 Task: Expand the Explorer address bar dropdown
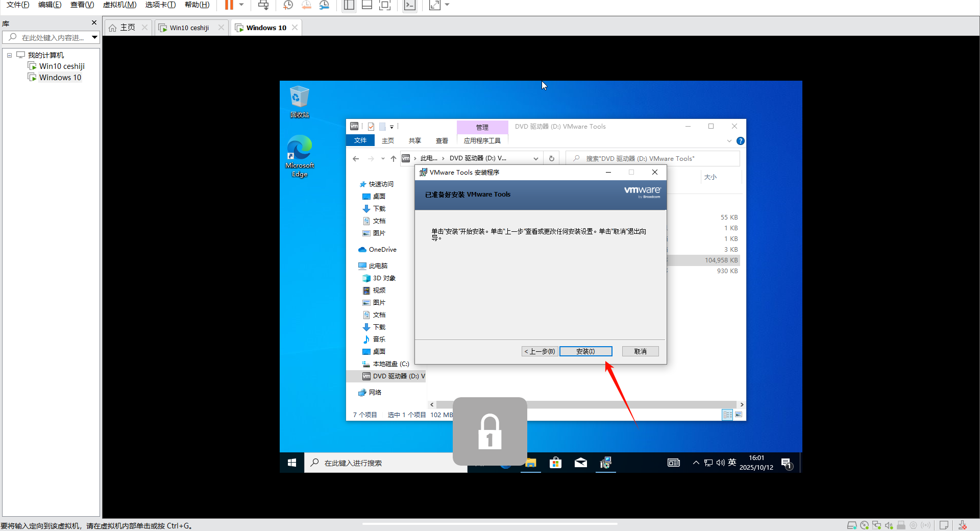pos(535,159)
